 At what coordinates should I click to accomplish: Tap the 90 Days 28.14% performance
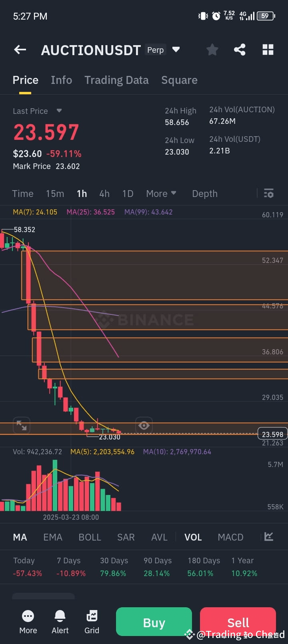pyautogui.click(x=158, y=567)
